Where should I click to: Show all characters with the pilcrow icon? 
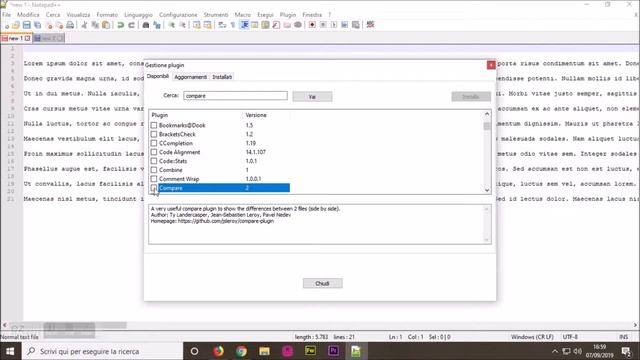point(233,25)
